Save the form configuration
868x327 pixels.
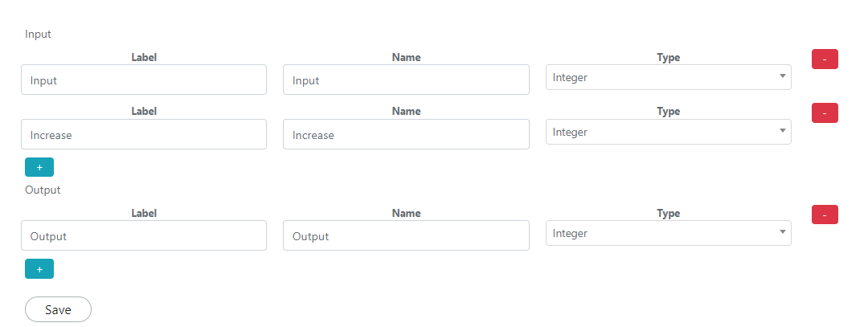coord(58,309)
